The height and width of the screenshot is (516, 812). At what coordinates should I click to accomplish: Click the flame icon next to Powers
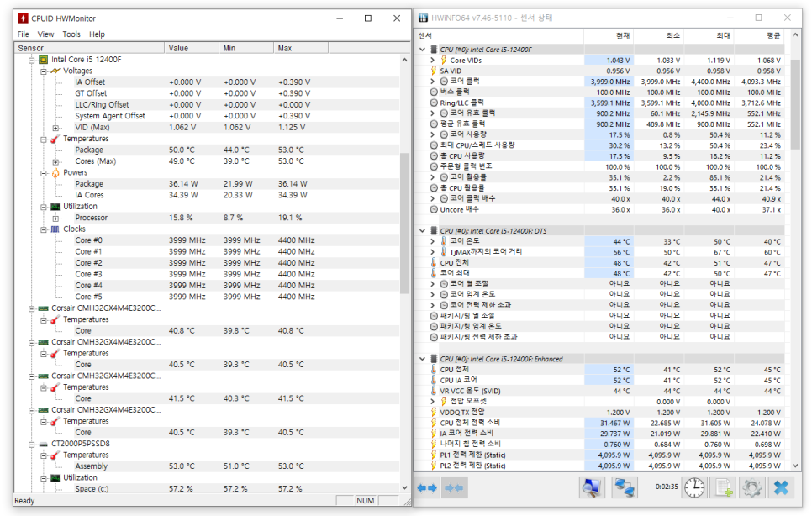coord(55,173)
